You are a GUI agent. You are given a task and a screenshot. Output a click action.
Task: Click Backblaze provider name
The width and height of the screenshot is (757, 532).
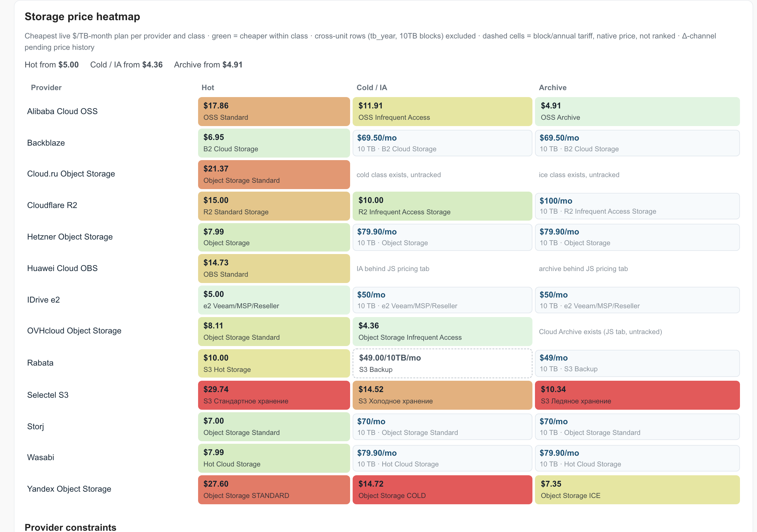tap(46, 143)
